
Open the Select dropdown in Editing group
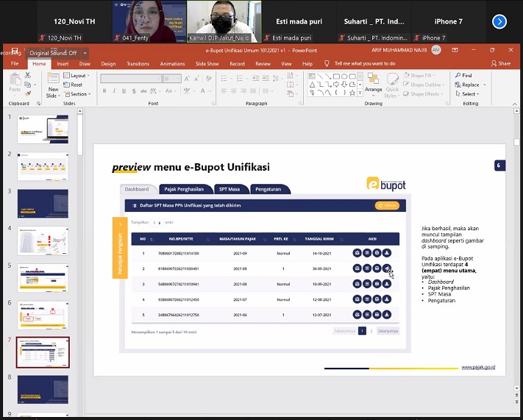tap(469, 94)
